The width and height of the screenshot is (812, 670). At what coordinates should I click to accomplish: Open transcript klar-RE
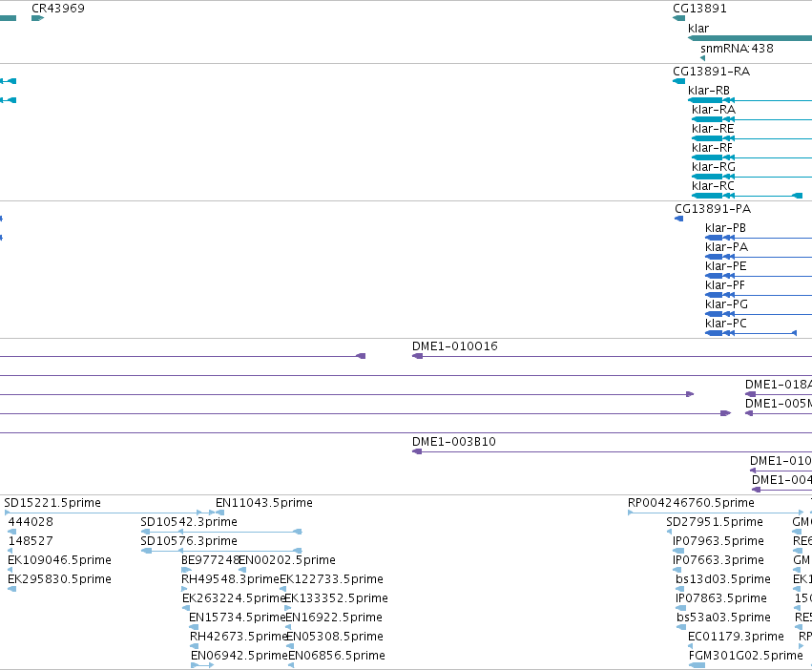pos(713,129)
